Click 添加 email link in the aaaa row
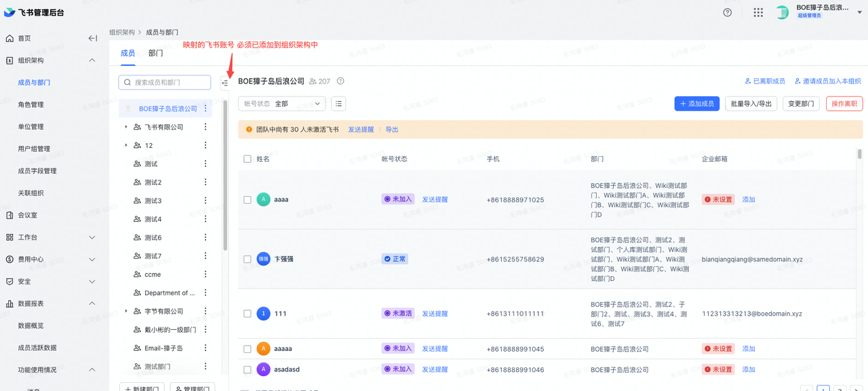This screenshot has width=868, height=391. coord(749,200)
